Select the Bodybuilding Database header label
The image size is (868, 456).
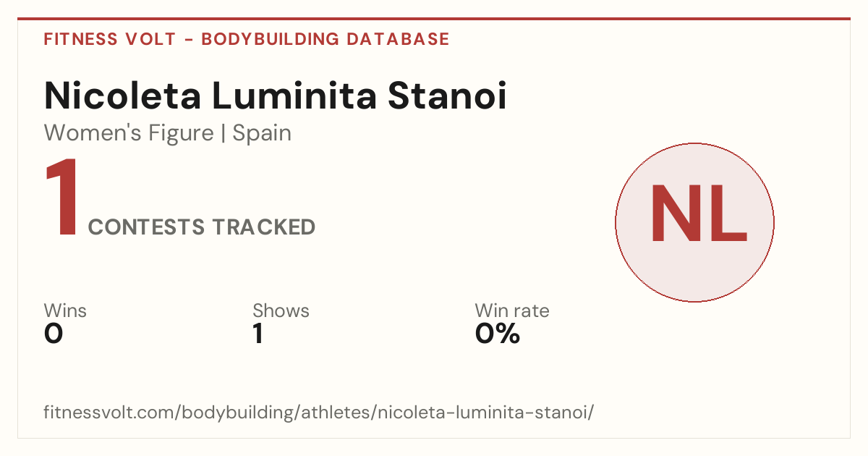point(325,39)
